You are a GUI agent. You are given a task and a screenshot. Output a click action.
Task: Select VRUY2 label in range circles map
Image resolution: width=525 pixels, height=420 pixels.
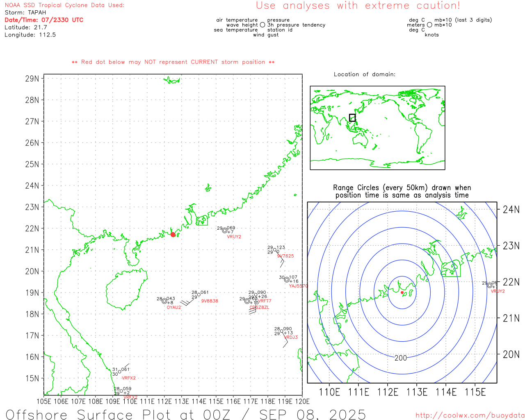click(x=498, y=291)
